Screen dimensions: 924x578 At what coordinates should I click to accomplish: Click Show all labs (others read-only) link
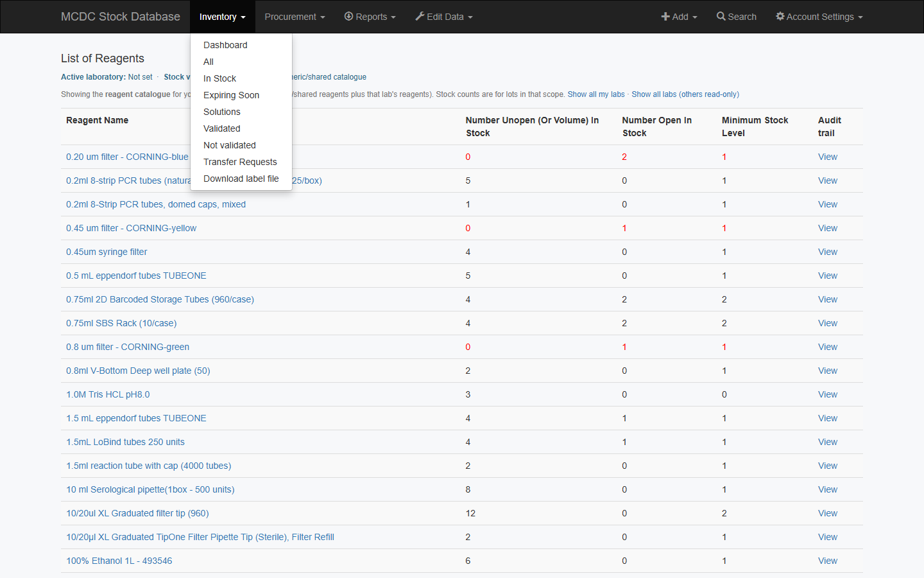click(685, 94)
